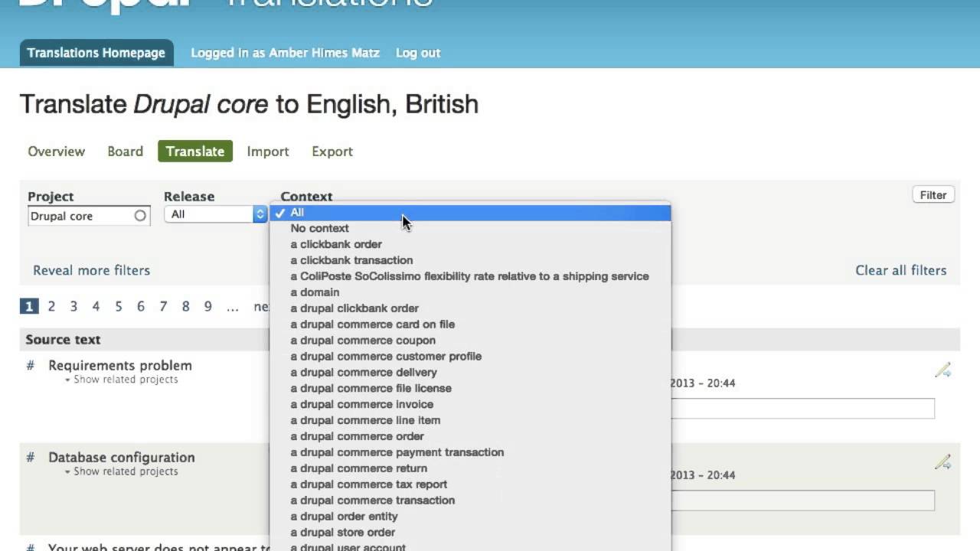The height and width of the screenshot is (551, 980).
Task: Choose 'a drupal commerce card on file'
Action: 470,324
